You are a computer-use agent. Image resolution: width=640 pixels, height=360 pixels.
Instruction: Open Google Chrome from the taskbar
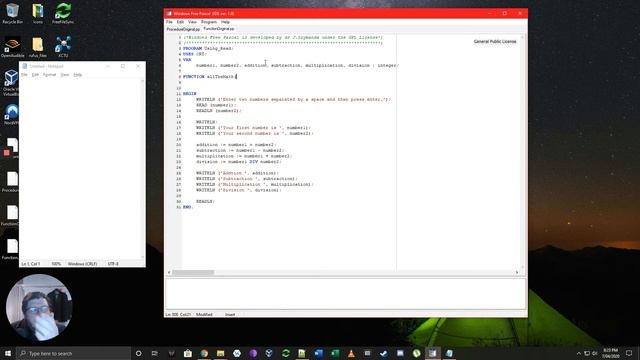(204, 353)
